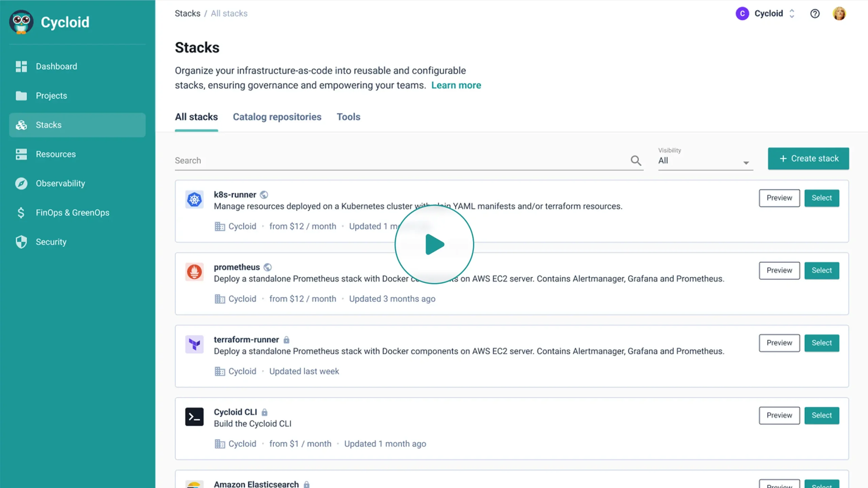Click the lock icon beside terraform-runner
Screen dimensions: 868x488
287,340
